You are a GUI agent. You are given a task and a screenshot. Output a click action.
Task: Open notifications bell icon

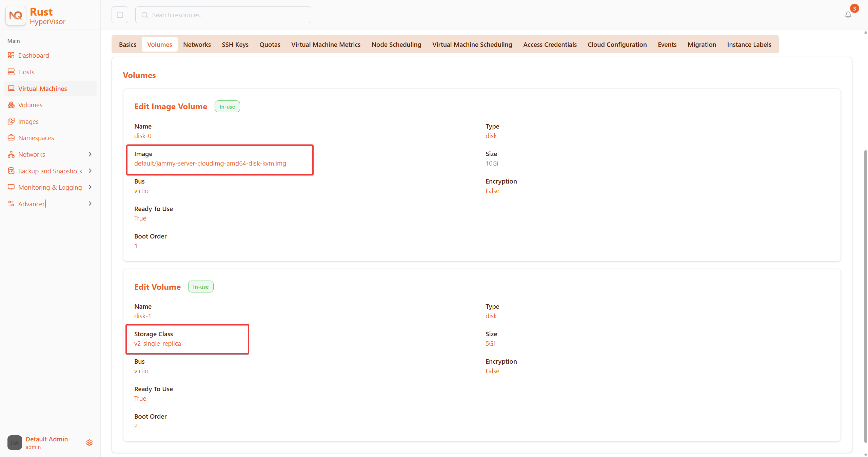point(848,15)
